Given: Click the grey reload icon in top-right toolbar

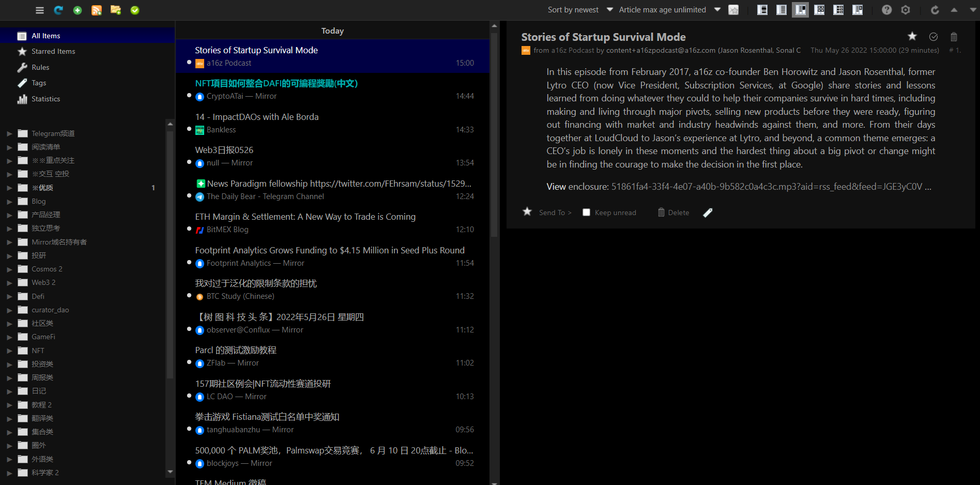Looking at the screenshot, I should (x=935, y=10).
